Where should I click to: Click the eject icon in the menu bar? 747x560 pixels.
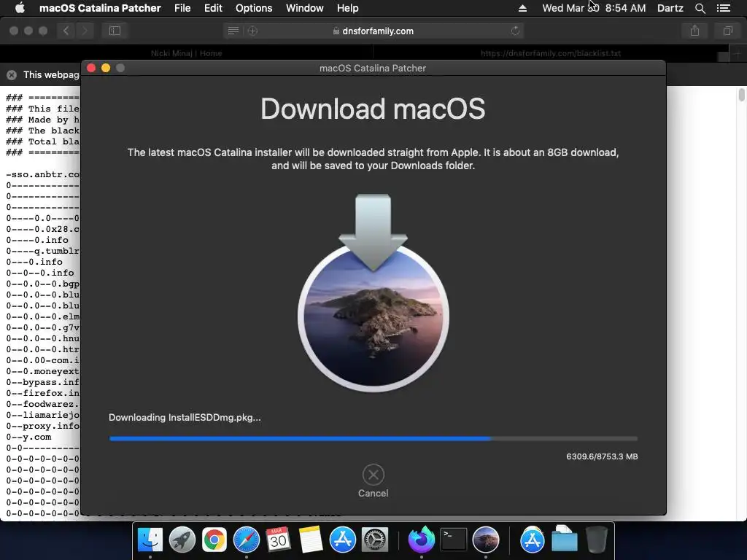pos(522,8)
